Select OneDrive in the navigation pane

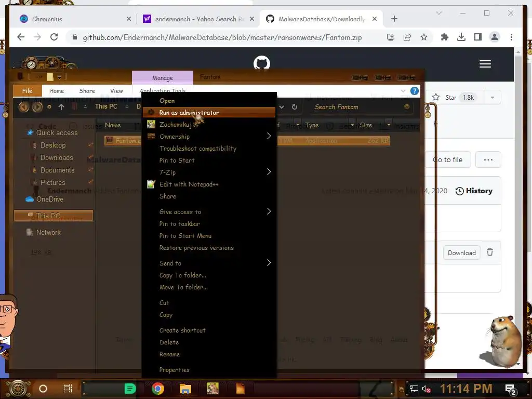[x=49, y=199]
